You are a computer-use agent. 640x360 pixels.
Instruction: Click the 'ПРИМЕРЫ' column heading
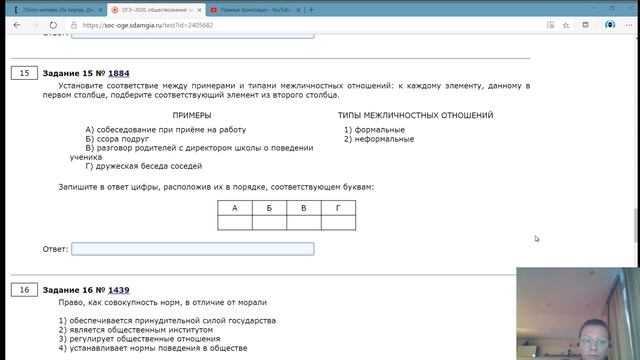(x=192, y=116)
